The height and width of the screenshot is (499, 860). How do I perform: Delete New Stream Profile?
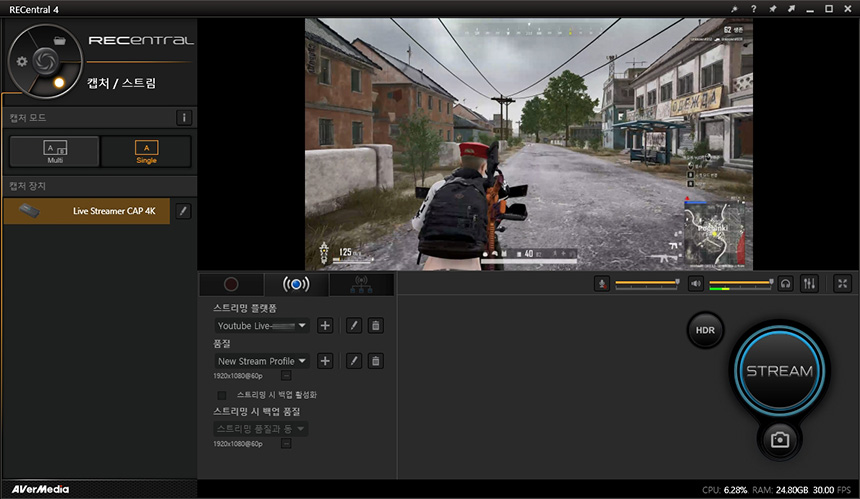pos(376,361)
